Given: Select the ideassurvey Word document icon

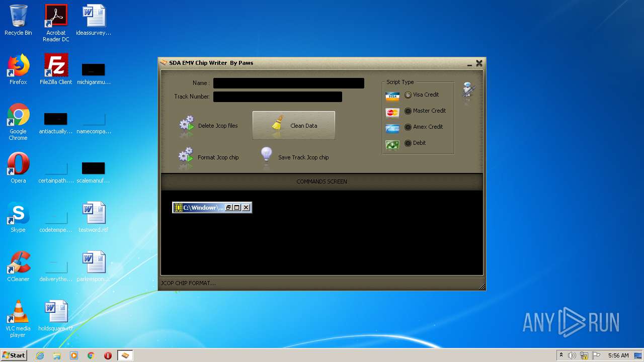Looking at the screenshot, I should 94,21.
